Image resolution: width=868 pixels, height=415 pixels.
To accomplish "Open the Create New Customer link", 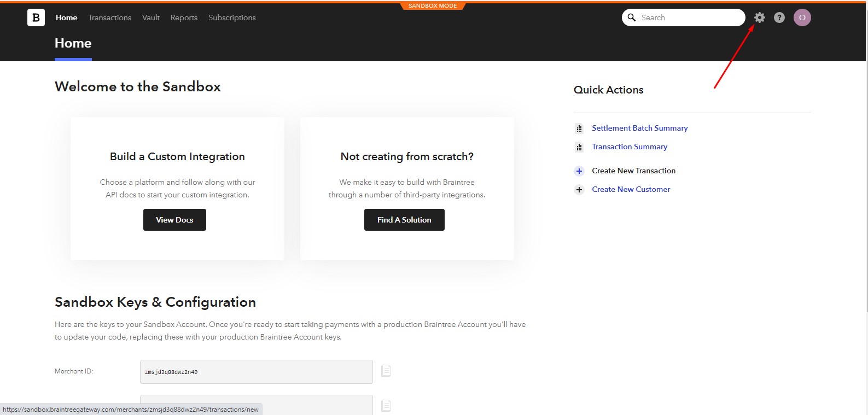I will (631, 189).
